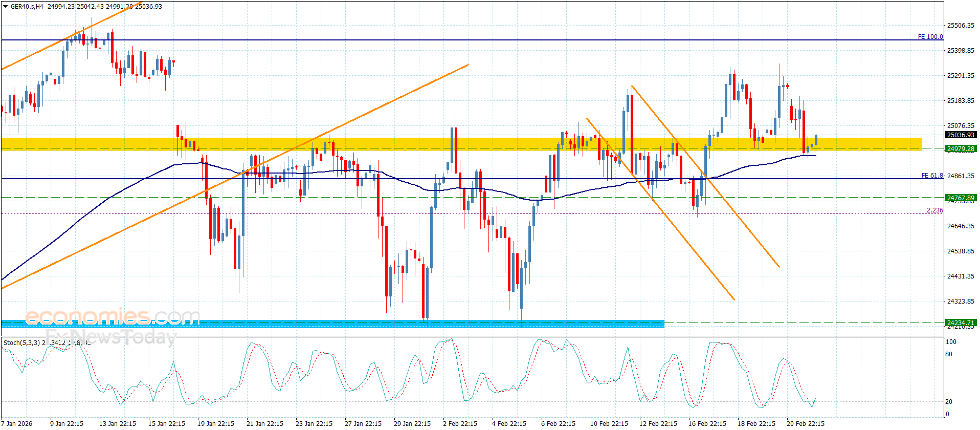Click the 2.236 level label

934,210
